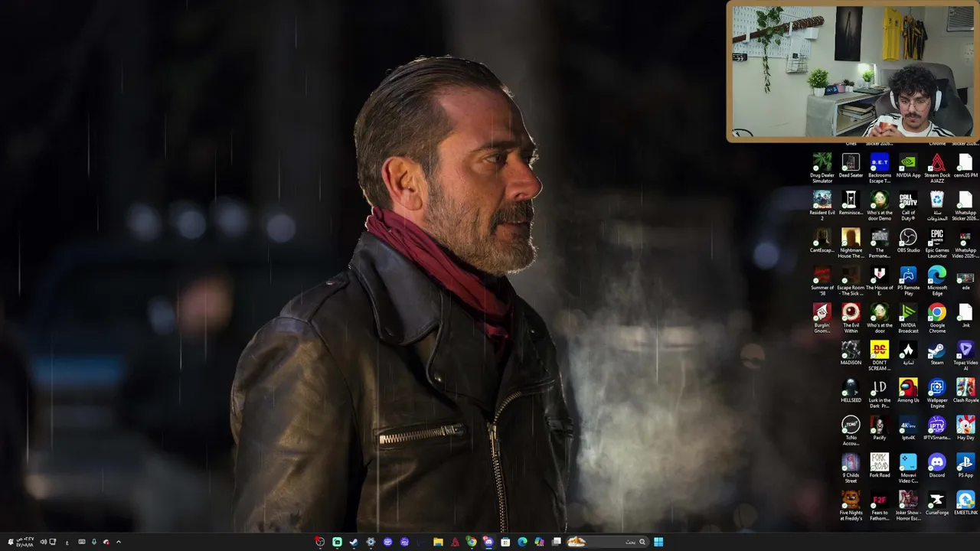Launch Clash Royale desktop icon
The width and height of the screenshot is (980, 551).
[x=965, y=390]
